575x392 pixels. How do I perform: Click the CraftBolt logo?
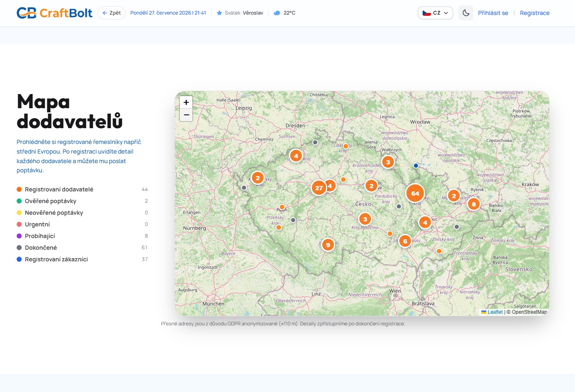click(x=54, y=13)
